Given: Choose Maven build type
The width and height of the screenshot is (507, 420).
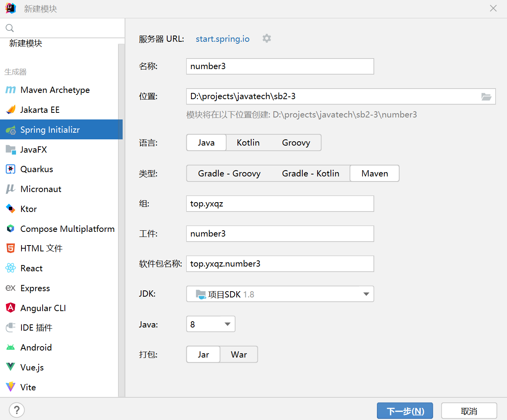Looking at the screenshot, I should (375, 173).
